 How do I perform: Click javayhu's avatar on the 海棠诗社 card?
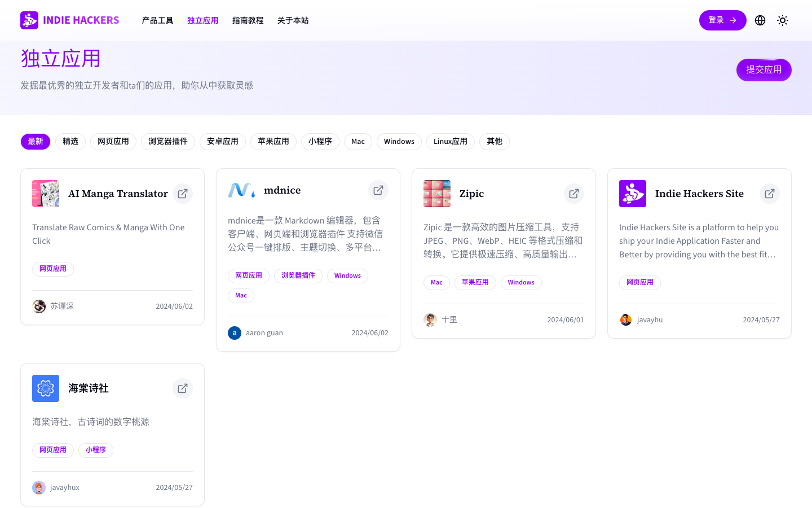click(38, 487)
